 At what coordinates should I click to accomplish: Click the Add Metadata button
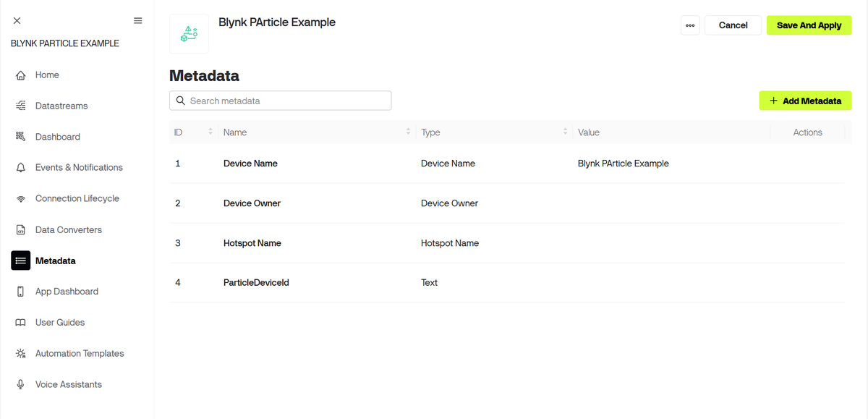click(805, 101)
